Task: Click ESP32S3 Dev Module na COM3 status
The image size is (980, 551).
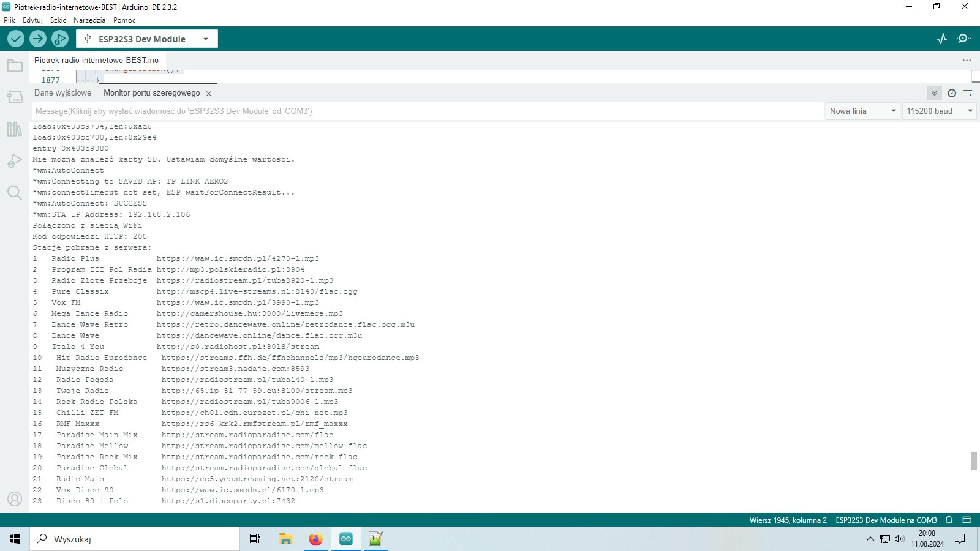Action: tap(886, 520)
